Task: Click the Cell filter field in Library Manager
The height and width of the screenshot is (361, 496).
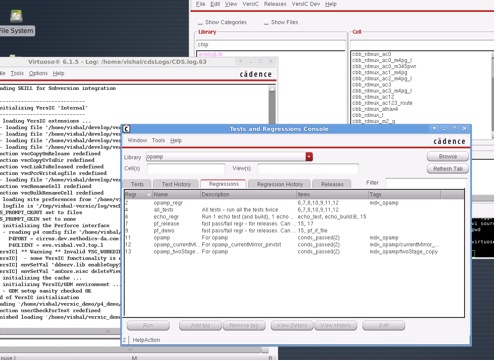Action: 422,44
